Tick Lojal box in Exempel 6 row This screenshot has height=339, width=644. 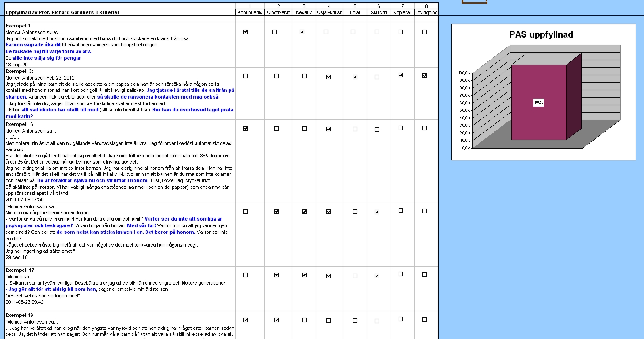355,129
